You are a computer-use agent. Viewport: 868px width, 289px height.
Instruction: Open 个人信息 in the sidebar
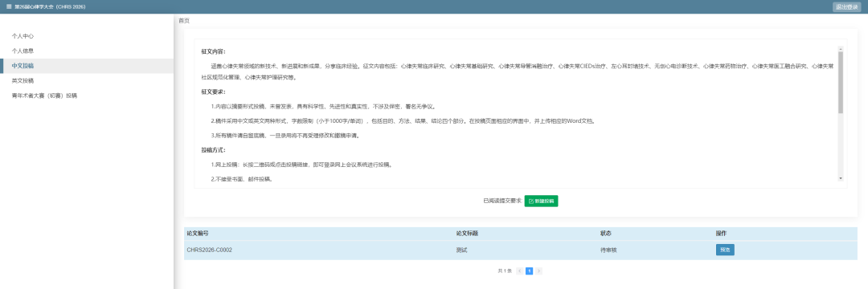(87, 51)
